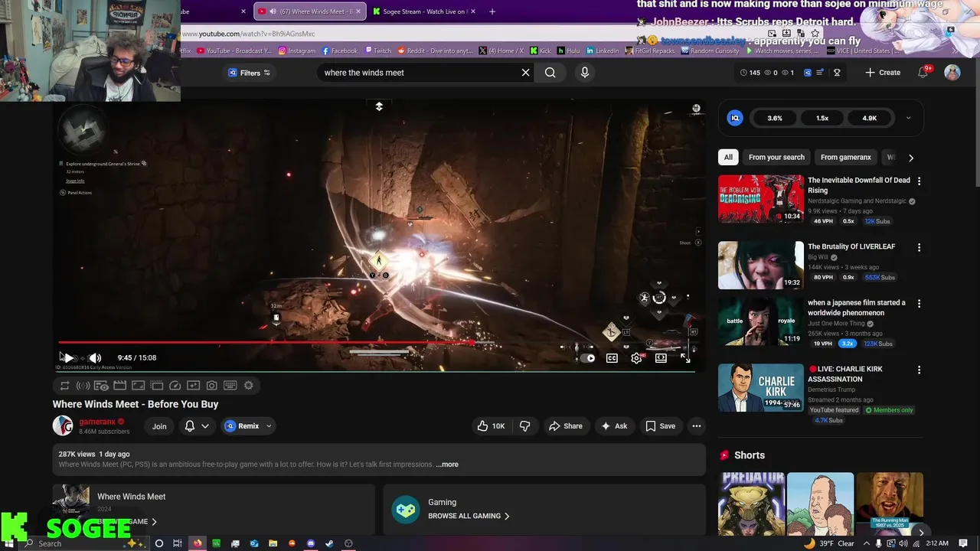Open the gameranx channel avatar
980x551 pixels.
(63, 426)
